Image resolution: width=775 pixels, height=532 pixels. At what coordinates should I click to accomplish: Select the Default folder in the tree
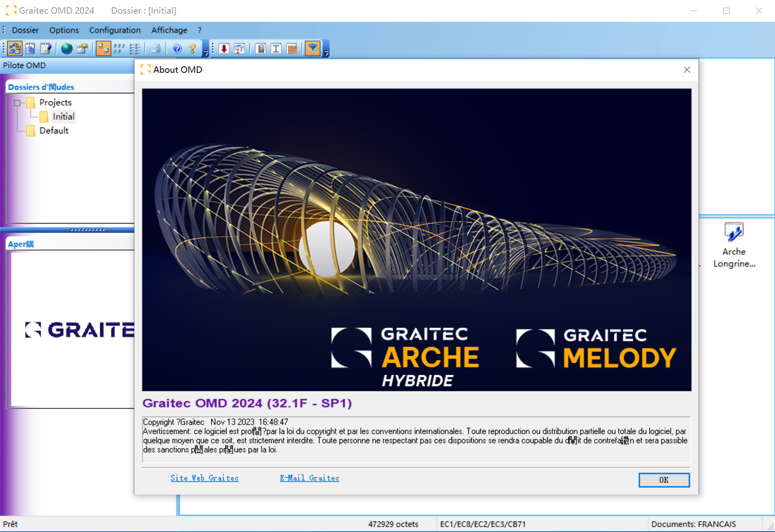point(54,131)
